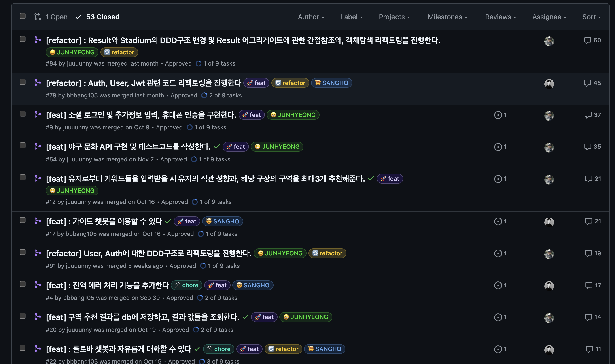Screen dimensions: 615x364
Task: Click the linked issue icon on PR #9
Action: click(498, 115)
